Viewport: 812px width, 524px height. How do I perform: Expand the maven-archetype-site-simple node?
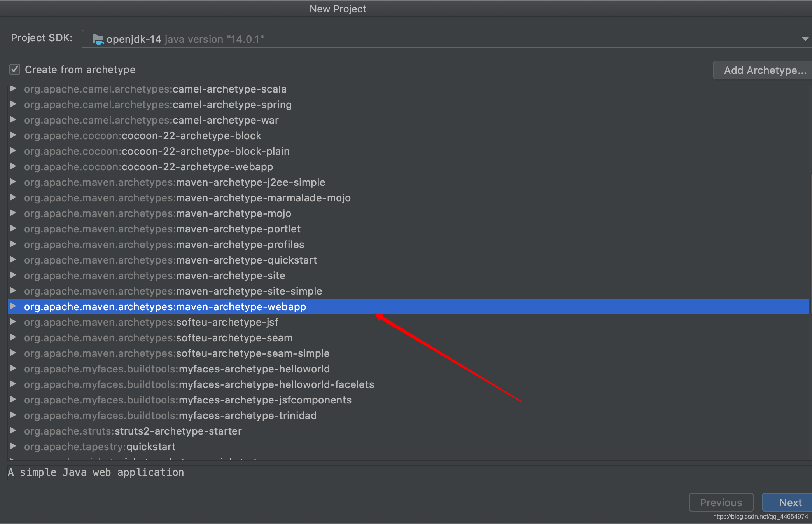(13, 291)
